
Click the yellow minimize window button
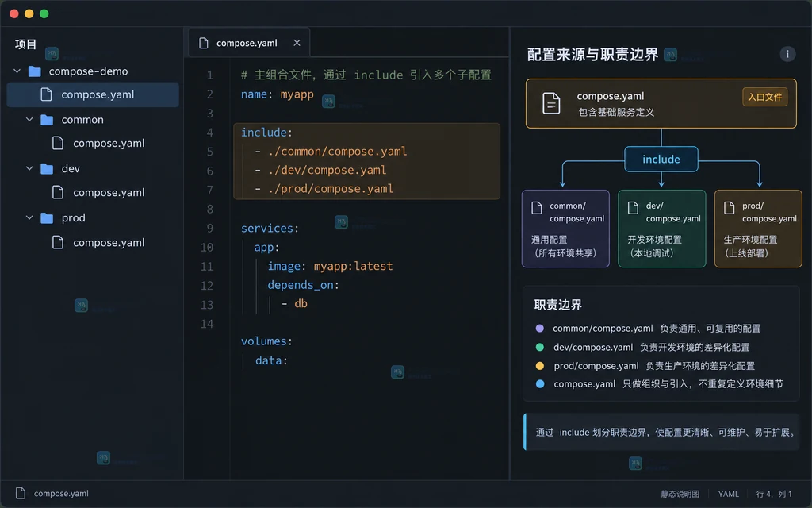coord(29,14)
